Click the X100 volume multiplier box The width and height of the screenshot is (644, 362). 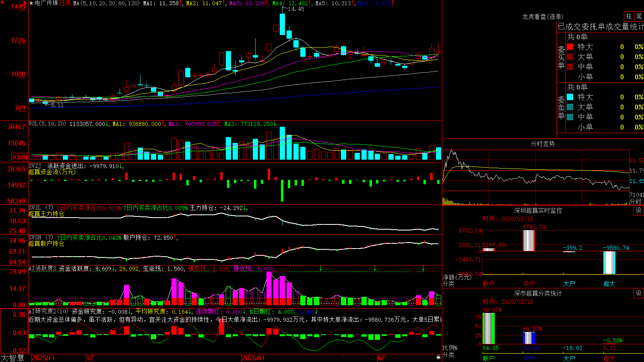tap(19, 157)
